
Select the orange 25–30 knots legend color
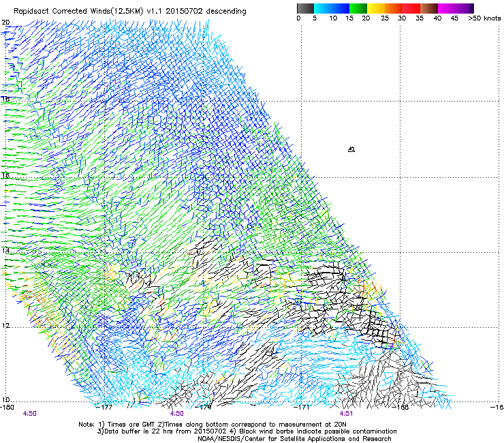(x=394, y=8)
